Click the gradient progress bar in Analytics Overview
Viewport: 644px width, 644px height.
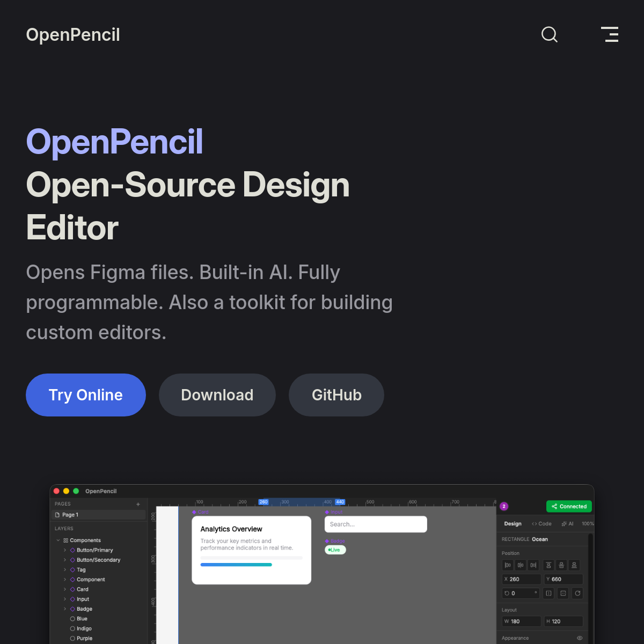(x=236, y=565)
